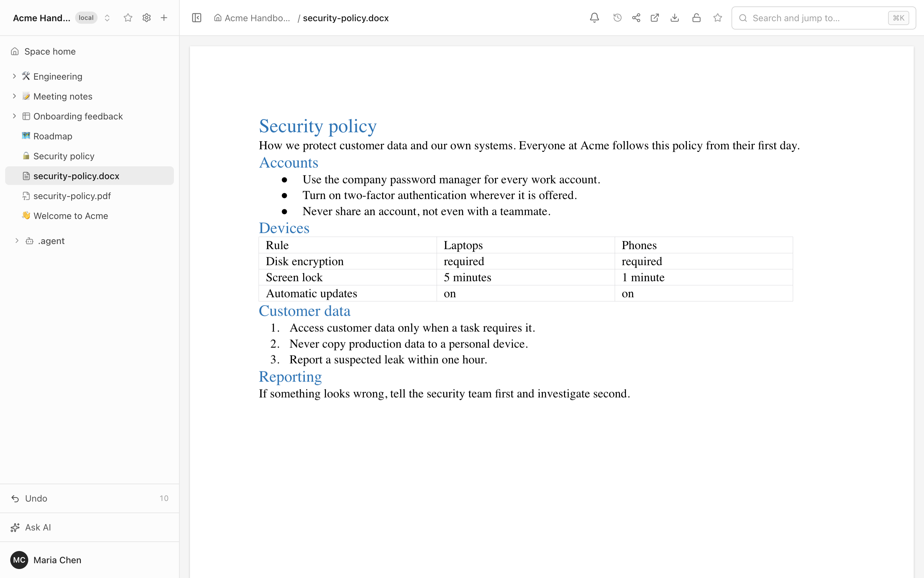The width and height of the screenshot is (924, 578).
Task: Open the version history clock icon
Action: [x=617, y=18]
